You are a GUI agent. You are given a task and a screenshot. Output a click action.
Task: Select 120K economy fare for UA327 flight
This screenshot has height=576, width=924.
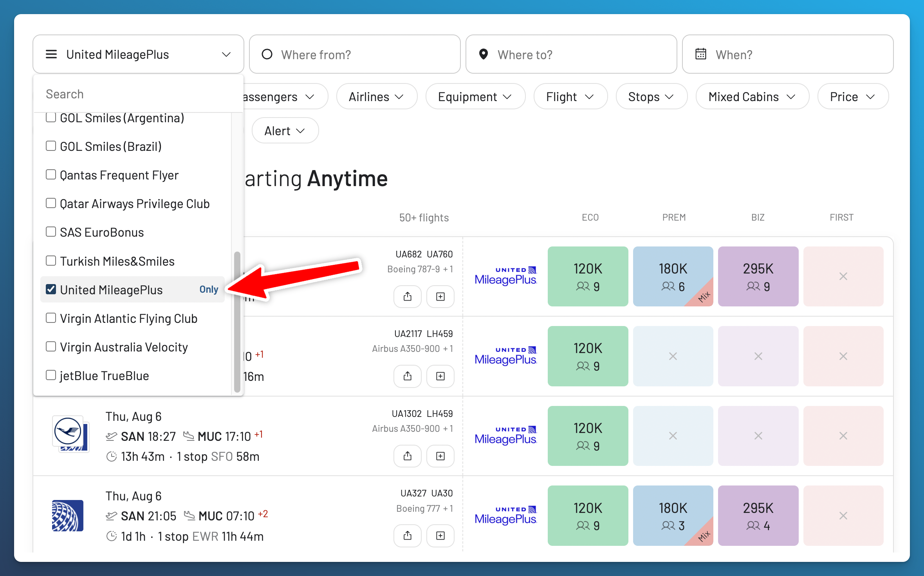click(x=588, y=516)
